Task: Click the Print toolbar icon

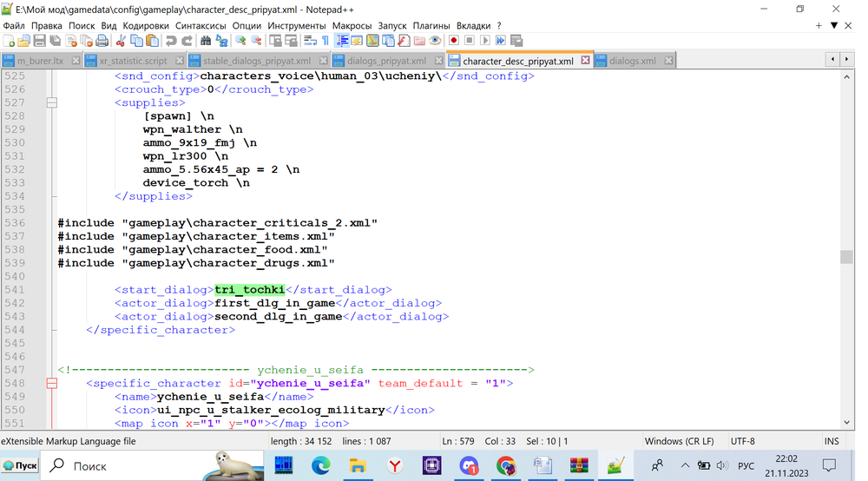Action: coord(102,41)
